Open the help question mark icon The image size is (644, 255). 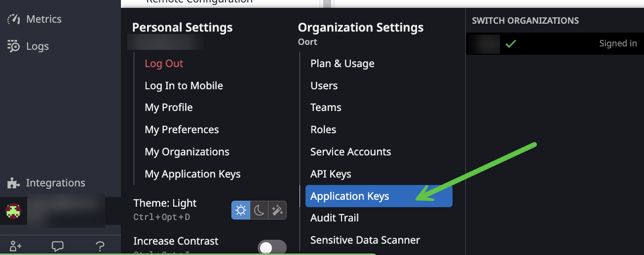tap(100, 246)
